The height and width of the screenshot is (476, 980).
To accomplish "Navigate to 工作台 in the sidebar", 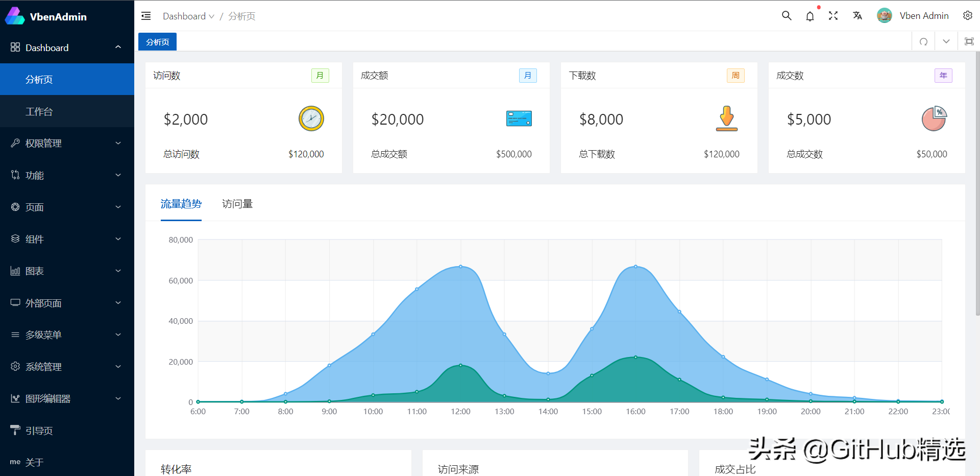I will tap(39, 111).
